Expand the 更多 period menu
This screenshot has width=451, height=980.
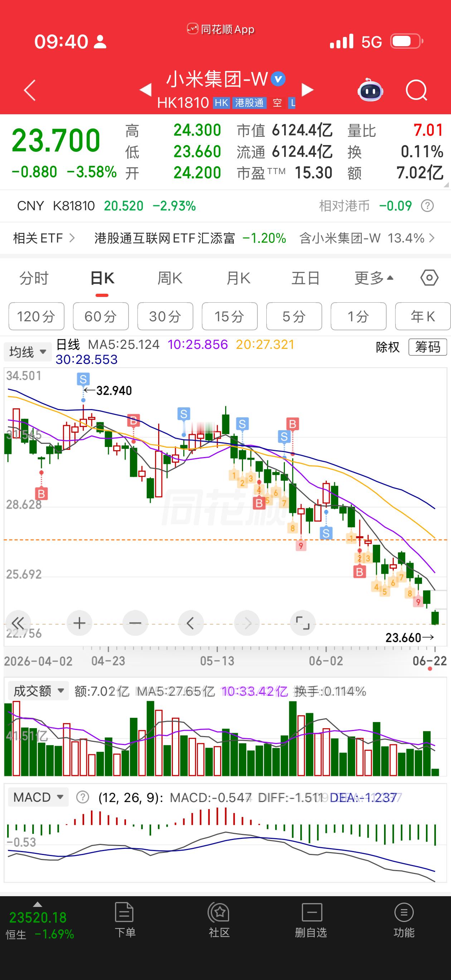374,278
